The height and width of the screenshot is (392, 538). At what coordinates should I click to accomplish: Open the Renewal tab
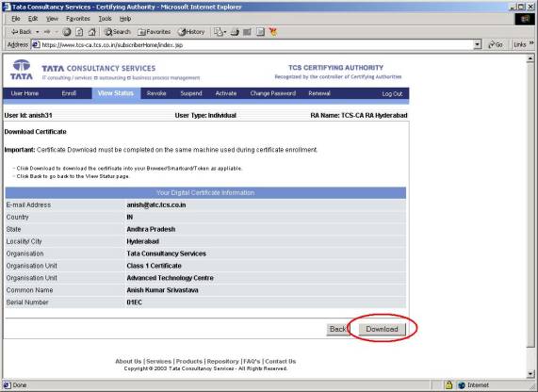pos(319,93)
